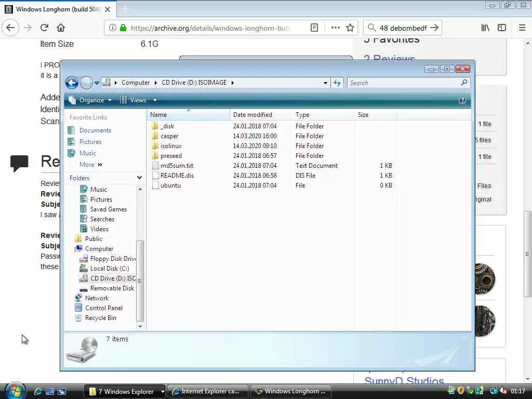Click the clock in system tray
This screenshot has width=532, height=399.
[x=518, y=391]
